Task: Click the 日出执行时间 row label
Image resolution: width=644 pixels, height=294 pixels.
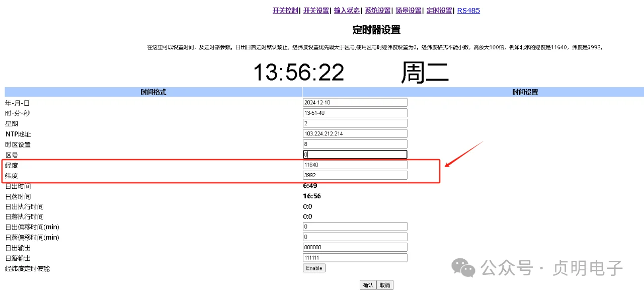Action: tap(25, 206)
